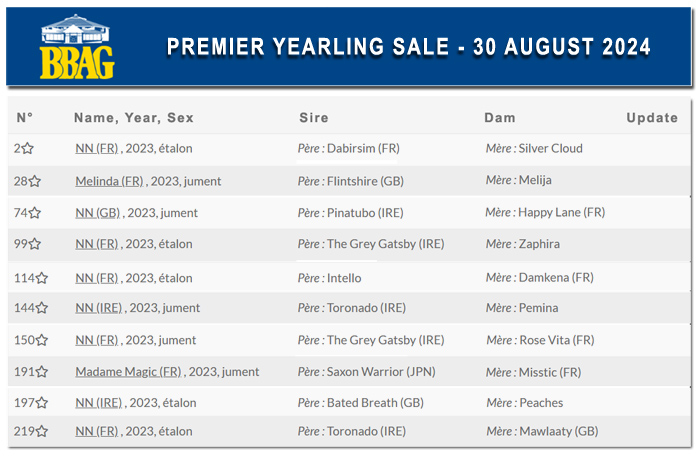Viewport: 700px width, 457px height.
Task: Favorite lot 28 with its star icon
Action: tap(34, 181)
